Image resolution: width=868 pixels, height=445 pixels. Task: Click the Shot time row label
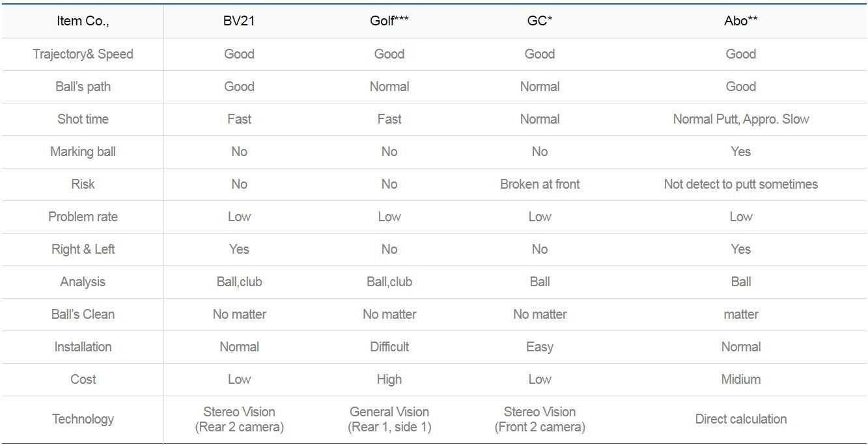point(83,119)
